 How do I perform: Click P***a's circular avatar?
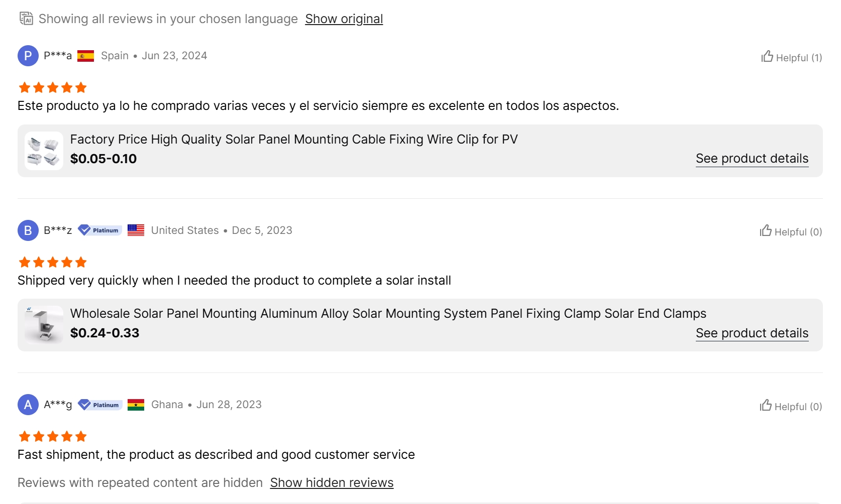tap(28, 56)
